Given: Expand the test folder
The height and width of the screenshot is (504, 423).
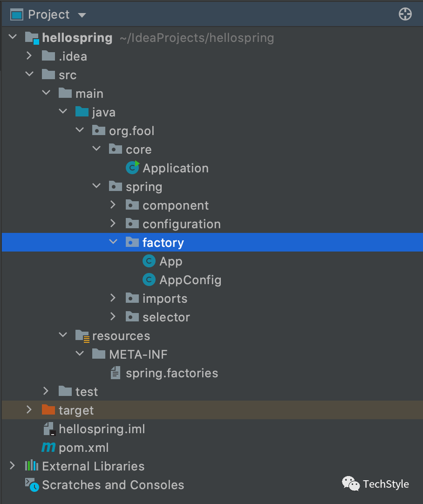Looking at the screenshot, I should point(46,391).
